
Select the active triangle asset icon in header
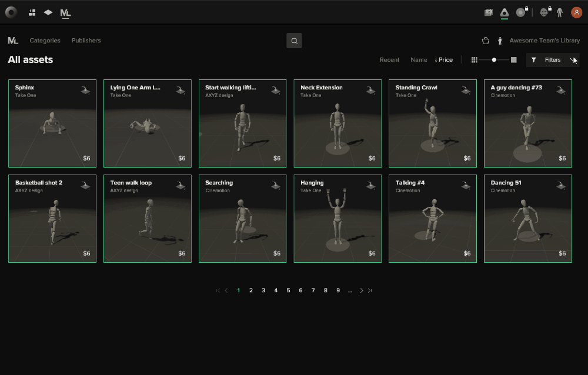(504, 12)
